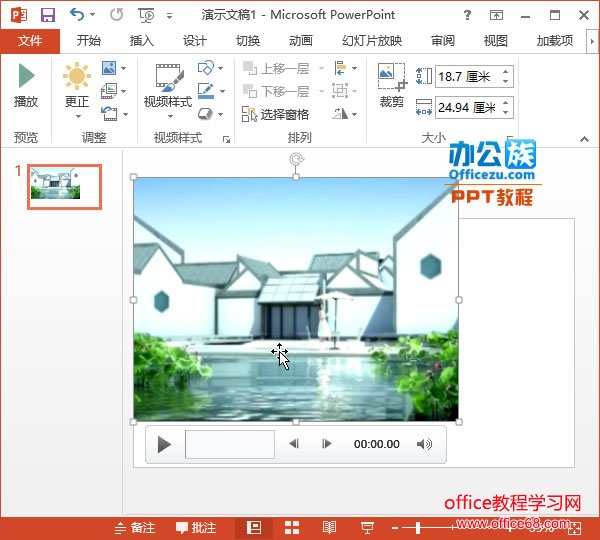Start Slide Show from status bar icon
The width and height of the screenshot is (600, 540).
[x=367, y=528]
